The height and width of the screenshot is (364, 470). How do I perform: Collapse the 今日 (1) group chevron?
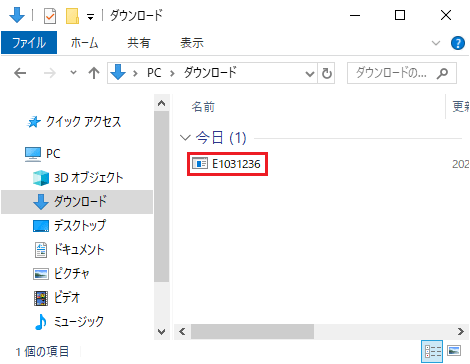[185, 137]
